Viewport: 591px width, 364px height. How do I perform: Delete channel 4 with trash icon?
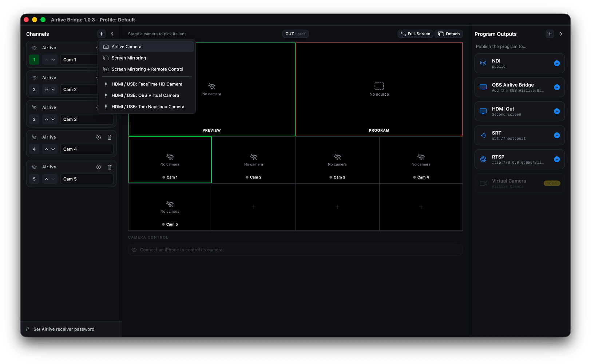110,137
